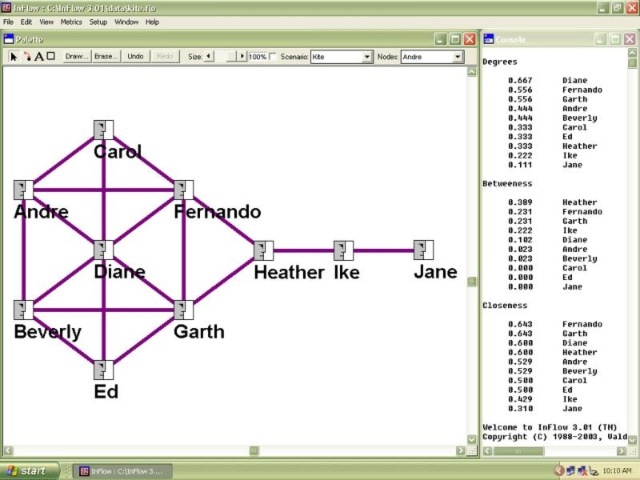640x480 pixels.
Task: Open the File menu
Action: (8, 22)
